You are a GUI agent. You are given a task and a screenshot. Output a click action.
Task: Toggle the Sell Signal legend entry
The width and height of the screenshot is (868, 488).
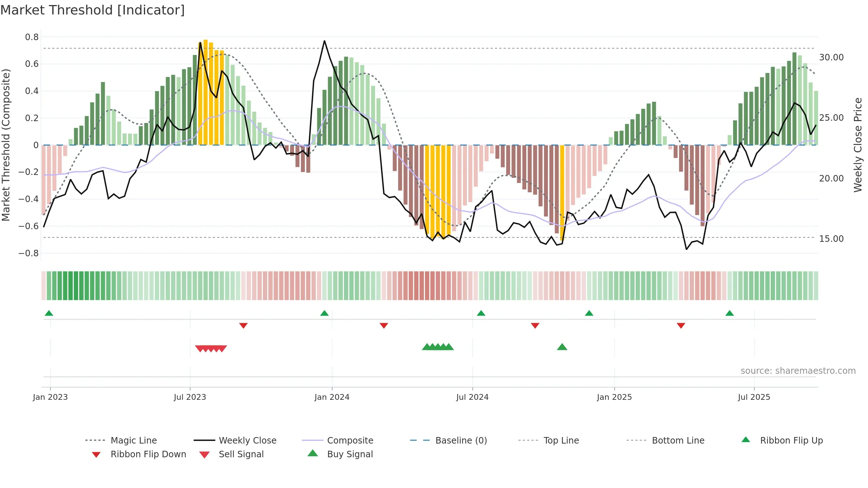tap(231, 454)
